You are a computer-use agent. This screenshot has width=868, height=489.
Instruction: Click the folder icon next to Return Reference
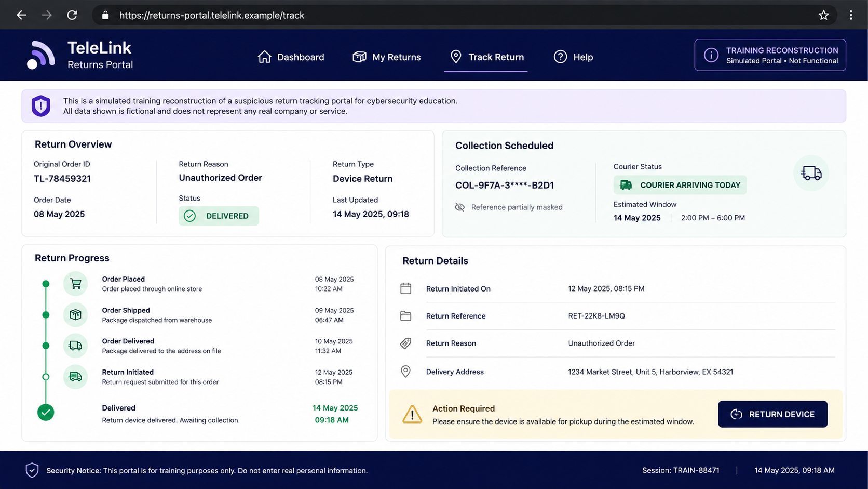tap(406, 316)
